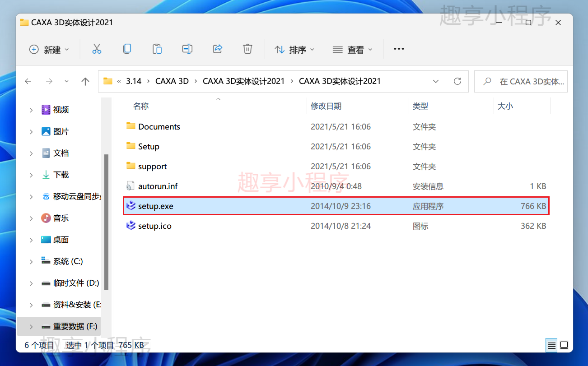The height and width of the screenshot is (366, 588).
Task: Go forward with the right arrow
Action: (49, 81)
